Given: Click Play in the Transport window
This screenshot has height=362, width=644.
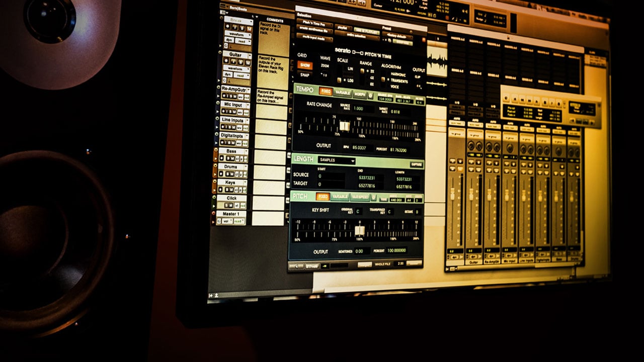Looking at the screenshot, I should pos(552,103).
